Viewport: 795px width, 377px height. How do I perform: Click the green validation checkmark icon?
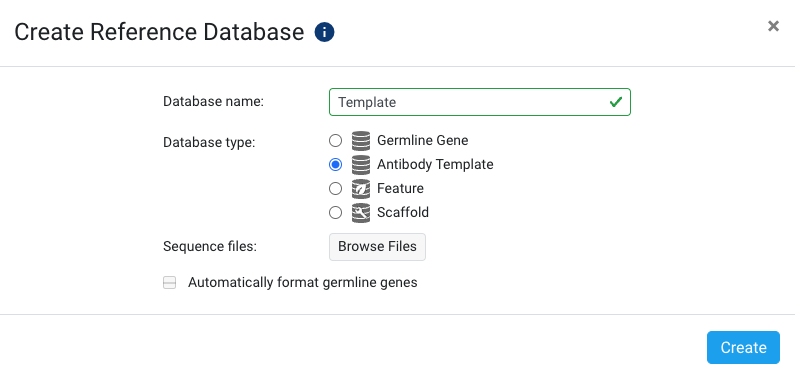pos(616,102)
